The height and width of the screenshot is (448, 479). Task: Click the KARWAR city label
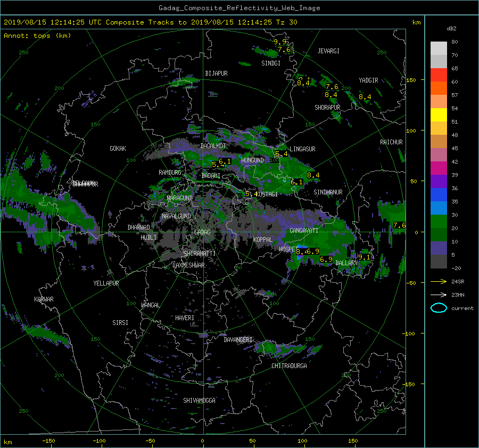(x=44, y=299)
